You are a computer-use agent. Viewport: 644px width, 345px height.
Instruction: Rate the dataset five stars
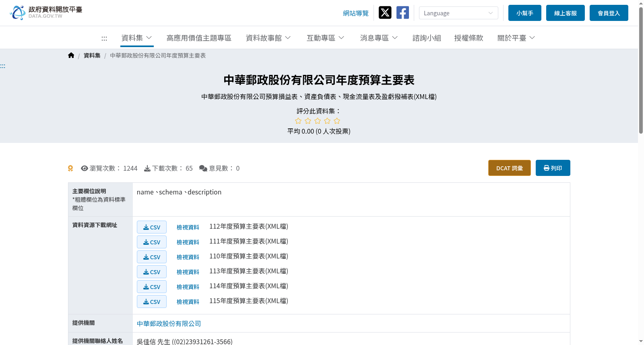(x=337, y=121)
